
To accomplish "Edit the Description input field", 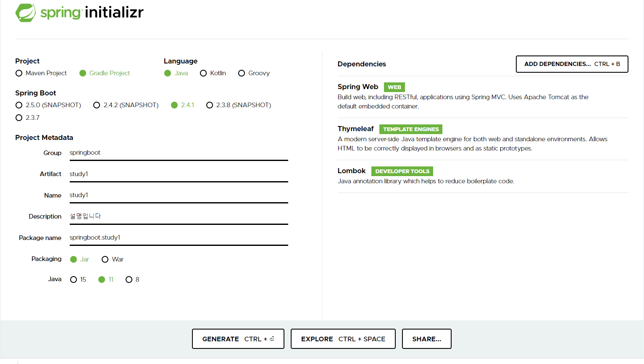I will click(x=179, y=216).
